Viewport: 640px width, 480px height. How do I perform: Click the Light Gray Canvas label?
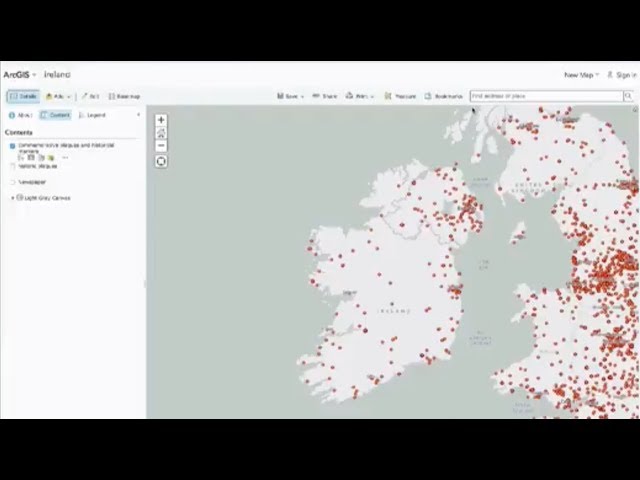point(47,198)
